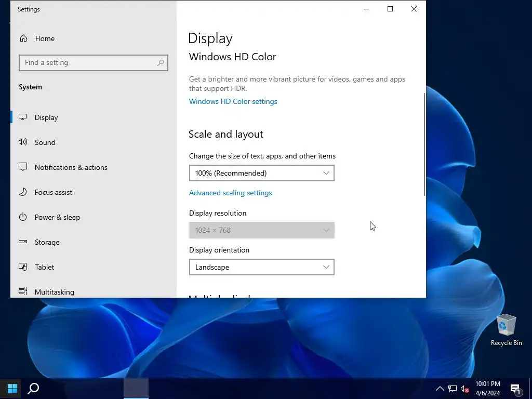Maximize the Settings window
The height and width of the screenshot is (399, 532).
tap(390, 9)
